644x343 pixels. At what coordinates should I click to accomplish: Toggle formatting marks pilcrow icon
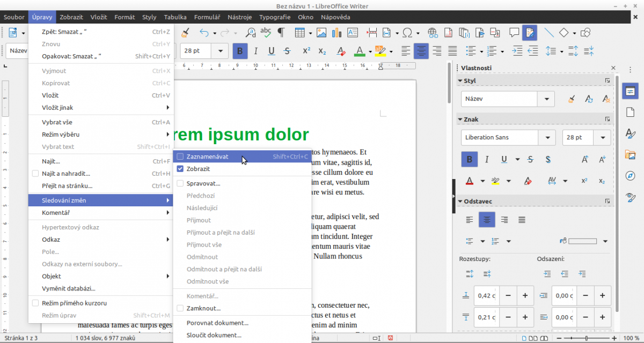pyautogui.click(x=281, y=33)
